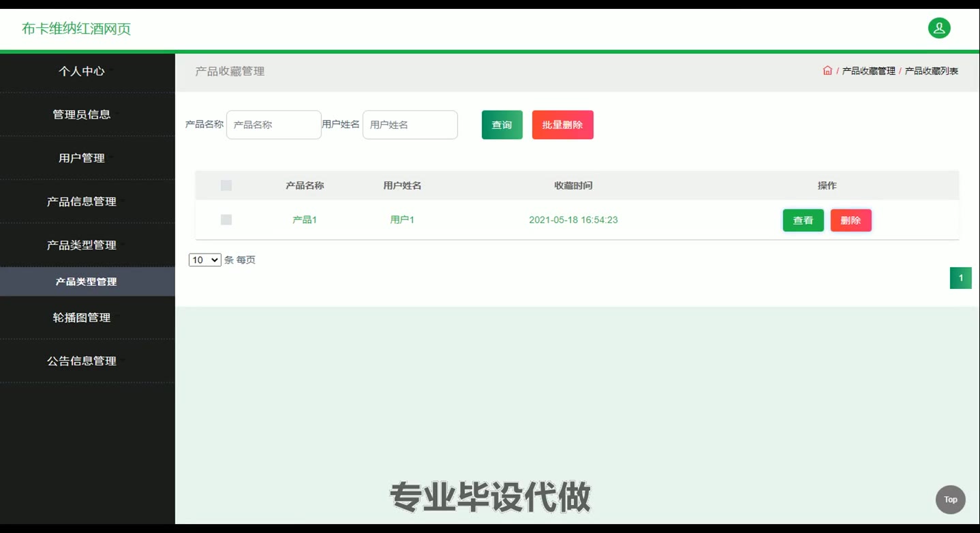Click the green 查询 search button
This screenshot has width=980, height=533.
click(x=502, y=125)
